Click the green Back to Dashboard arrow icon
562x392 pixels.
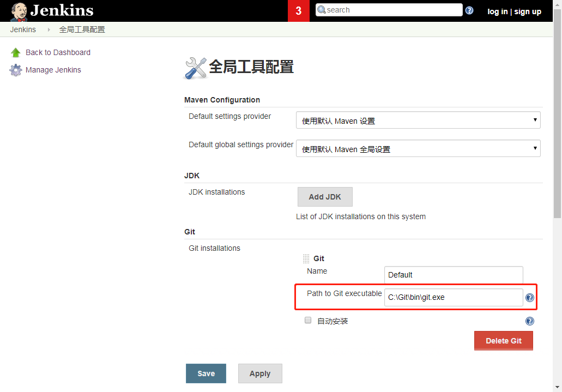pyautogui.click(x=16, y=53)
